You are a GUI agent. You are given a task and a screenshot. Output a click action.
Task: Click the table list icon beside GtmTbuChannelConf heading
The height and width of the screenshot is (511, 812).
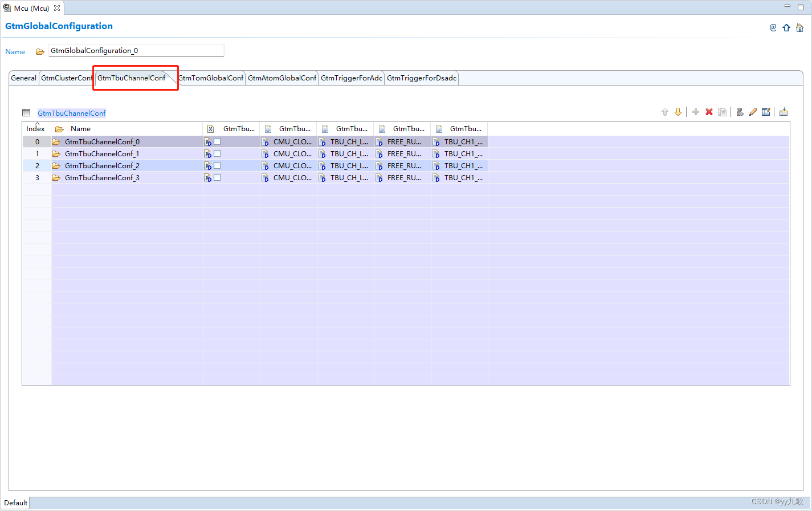click(26, 113)
